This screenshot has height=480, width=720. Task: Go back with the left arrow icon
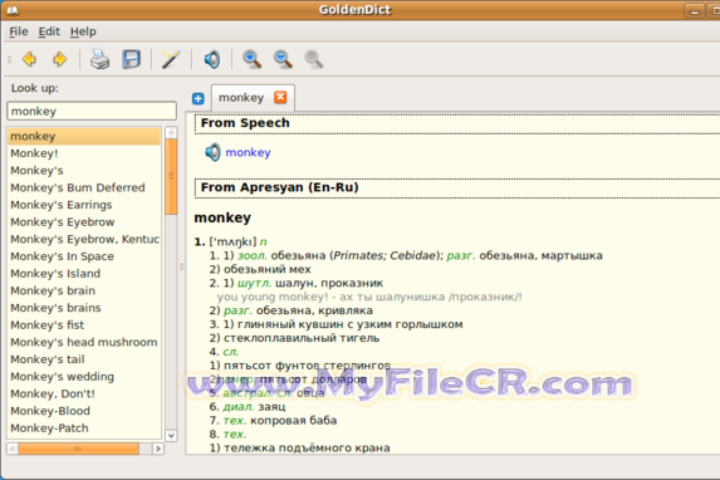pyautogui.click(x=30, y=59)
